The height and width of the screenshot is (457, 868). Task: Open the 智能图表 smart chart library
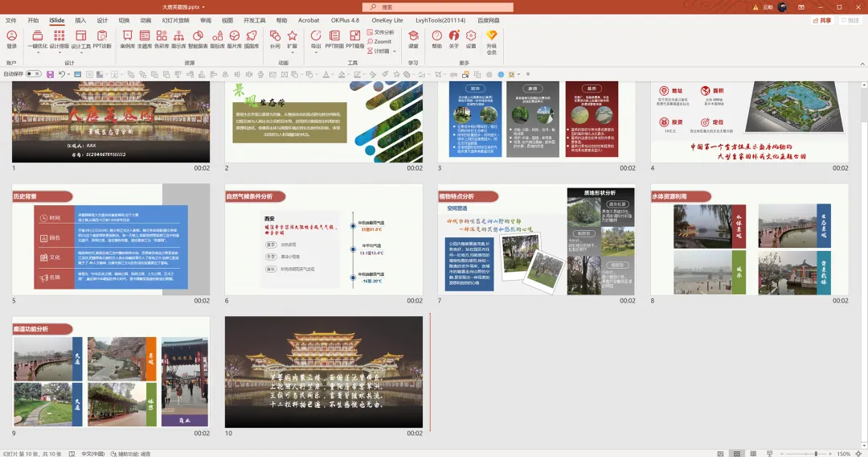(x=199, y=39)
